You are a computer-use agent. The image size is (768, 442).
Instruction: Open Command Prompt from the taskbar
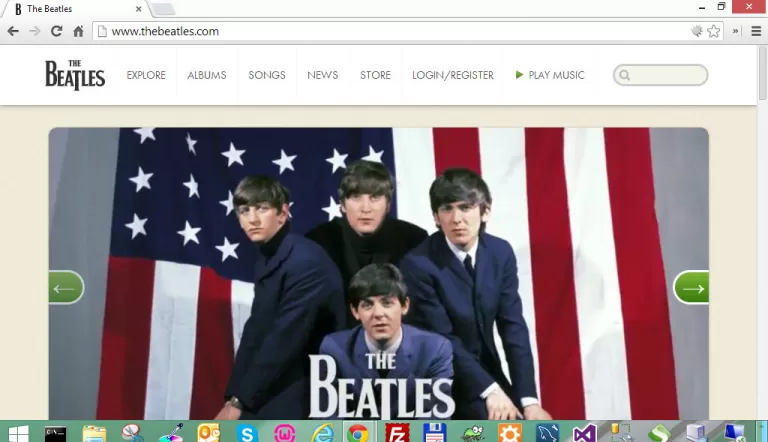pos(55,433)
